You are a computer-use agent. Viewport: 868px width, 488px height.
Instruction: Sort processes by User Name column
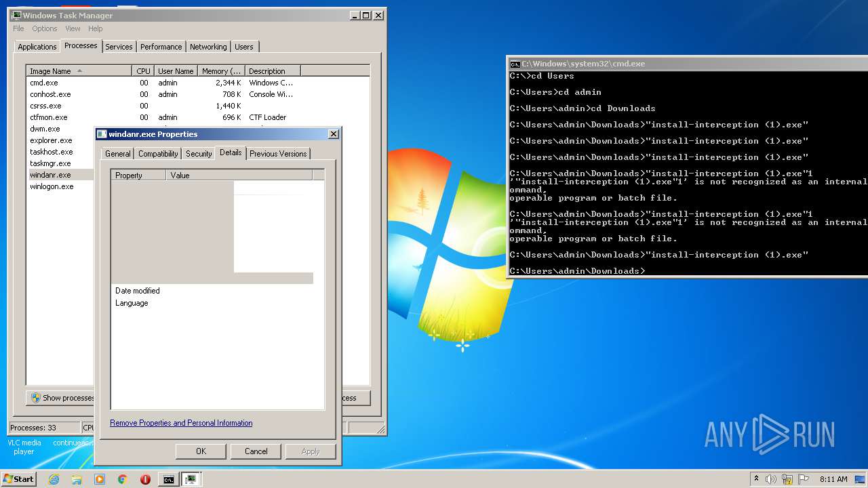tap(176, 71)
